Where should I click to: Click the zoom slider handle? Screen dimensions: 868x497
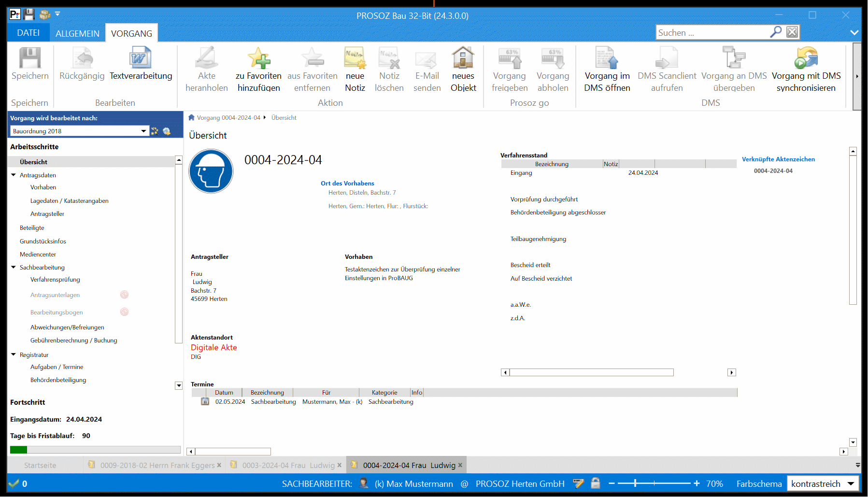(635, 483)
